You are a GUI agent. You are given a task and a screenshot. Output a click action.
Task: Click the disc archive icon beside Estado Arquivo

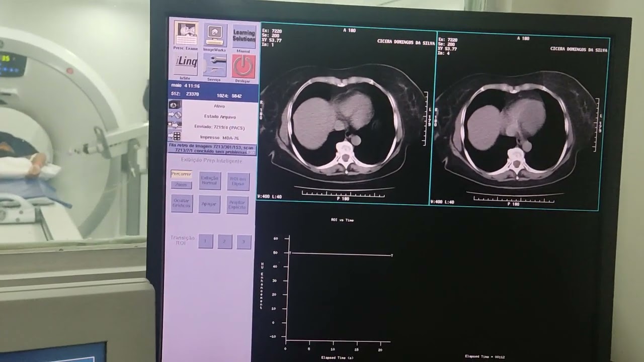[x=175, y=115]
